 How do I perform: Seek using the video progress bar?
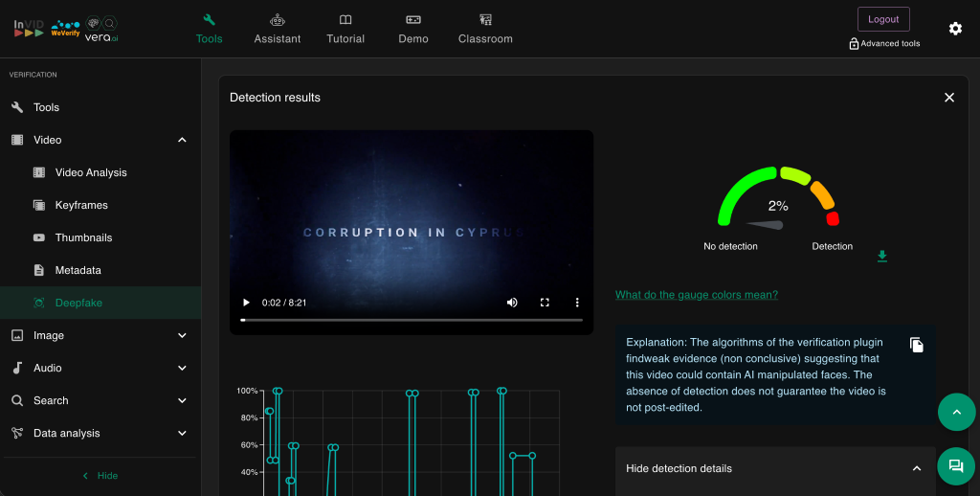click(x=411, y=320)
